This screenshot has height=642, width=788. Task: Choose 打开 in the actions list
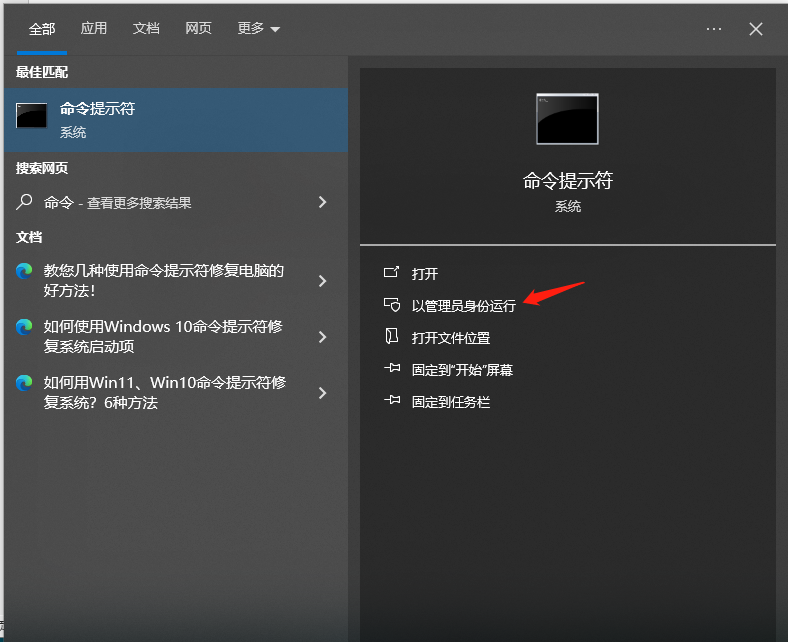(x=425, y=273)
